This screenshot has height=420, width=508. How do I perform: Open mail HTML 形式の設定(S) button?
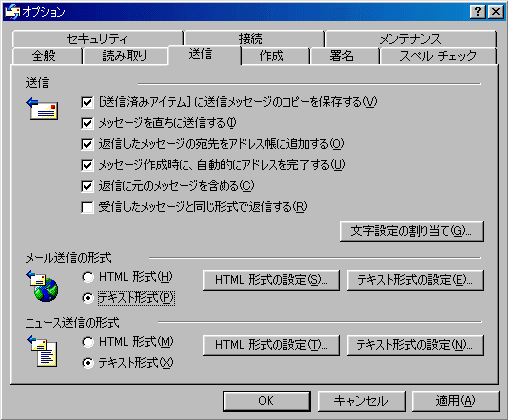click(271, 280)
